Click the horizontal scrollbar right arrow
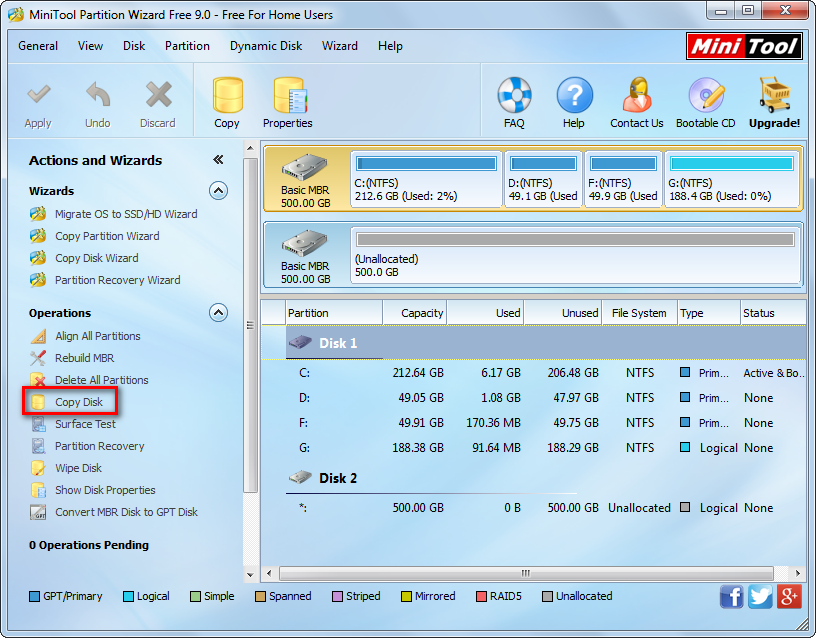 [798, 573]
